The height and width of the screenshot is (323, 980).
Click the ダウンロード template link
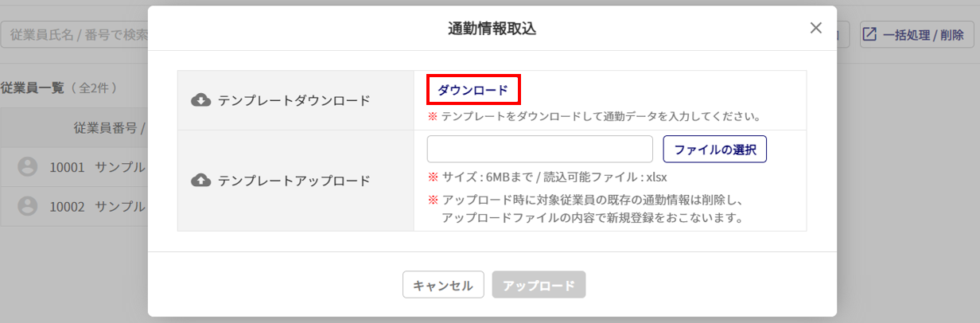point(472,90)
